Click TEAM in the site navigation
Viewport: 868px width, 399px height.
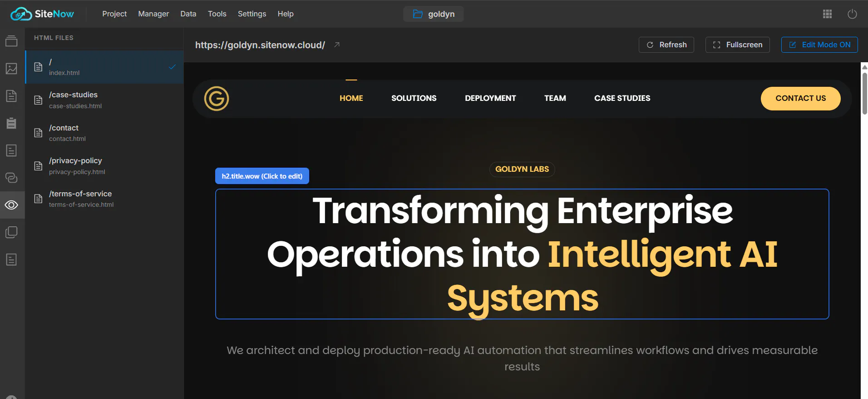coord(555,98)
